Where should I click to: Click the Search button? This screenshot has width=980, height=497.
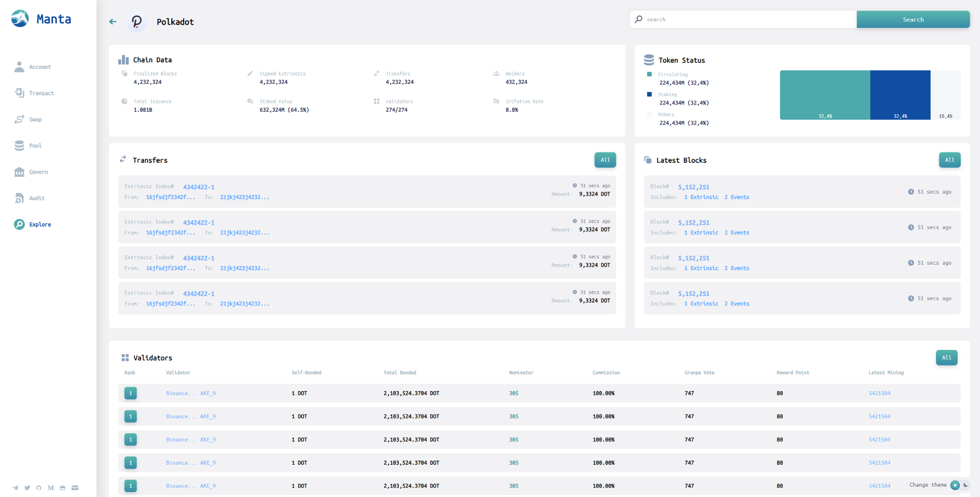coord(913,20)
